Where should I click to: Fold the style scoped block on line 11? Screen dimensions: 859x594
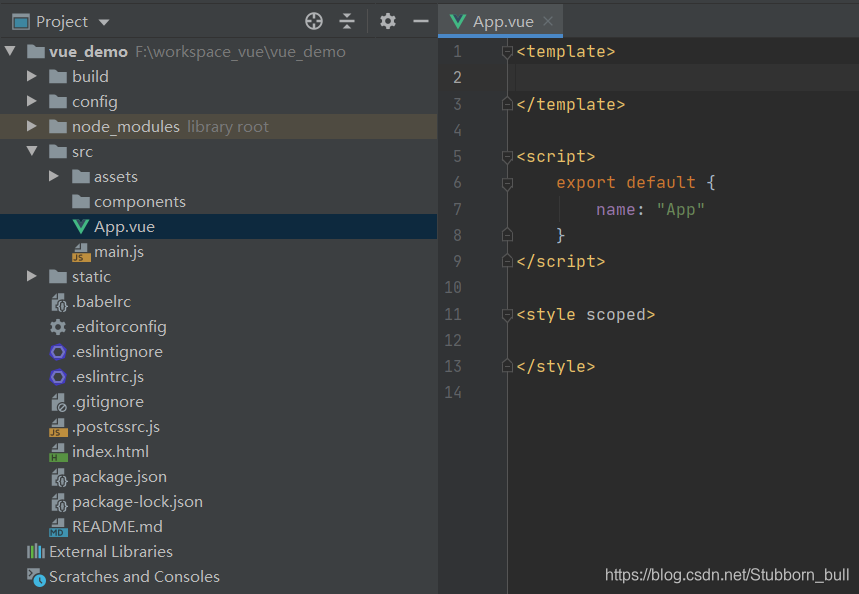click(x=507, y=315)
